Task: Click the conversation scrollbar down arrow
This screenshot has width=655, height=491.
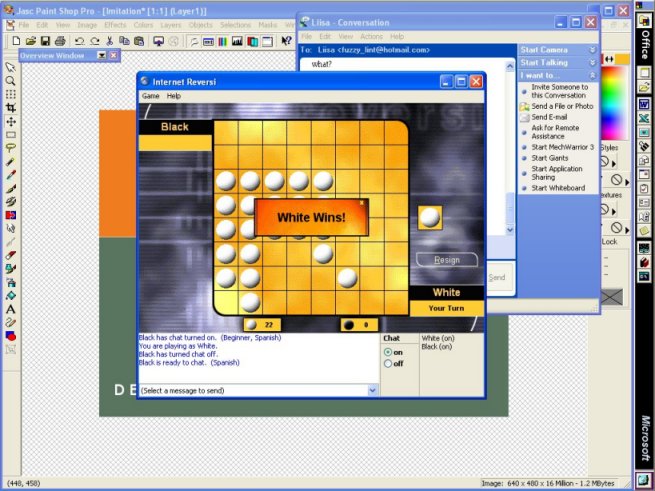Action: [x=510, y=229]
